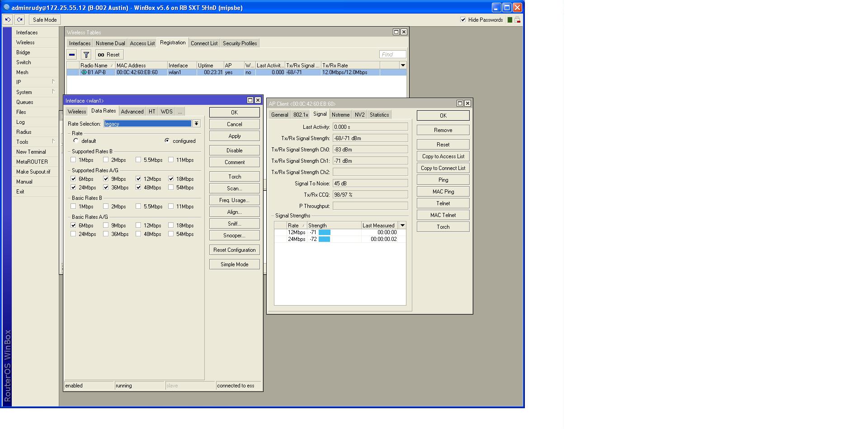Viewport: 868px width, 429px height.
Task: Expand the System submenu in the sidebar
Action: 53,92
